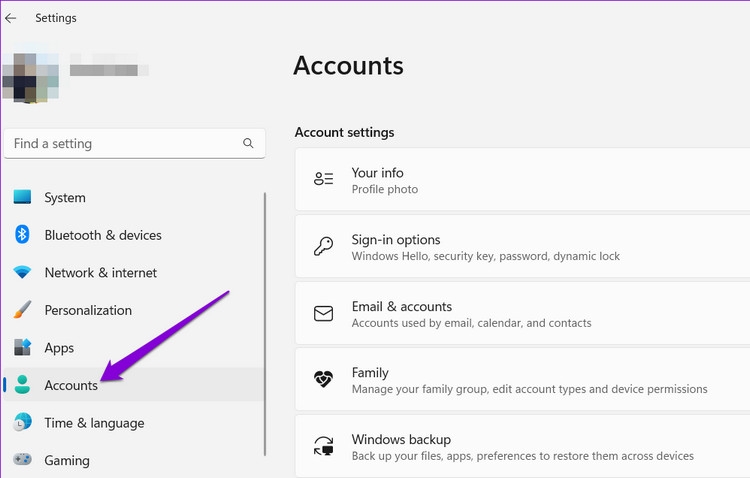Viewport: 750px width, 478px height.
Task: Open Windows backup settings
Action: [522, 446]
